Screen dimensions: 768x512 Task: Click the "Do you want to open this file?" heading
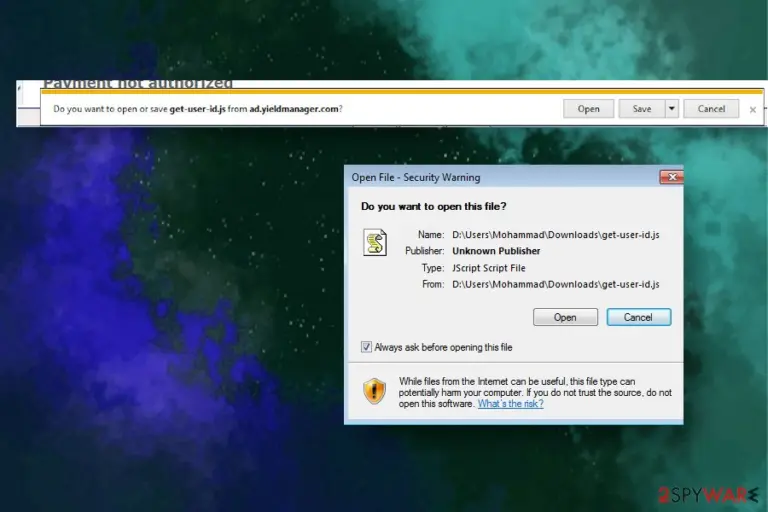(x=433, y=206)
